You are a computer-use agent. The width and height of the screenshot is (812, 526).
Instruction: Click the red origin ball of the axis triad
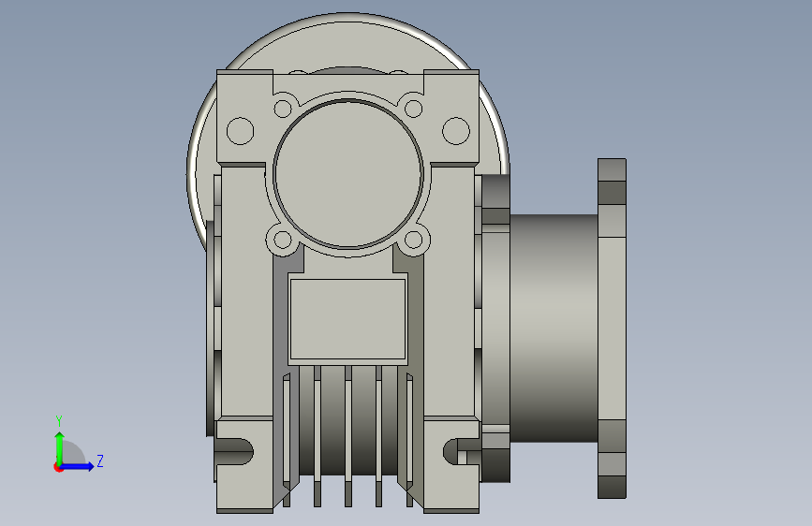click(58, 467)
